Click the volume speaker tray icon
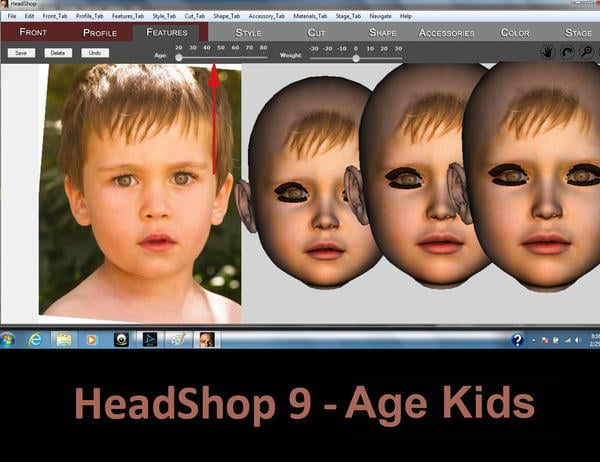The width and height of the screenshot is (600, 462). (x=578, y=340)
